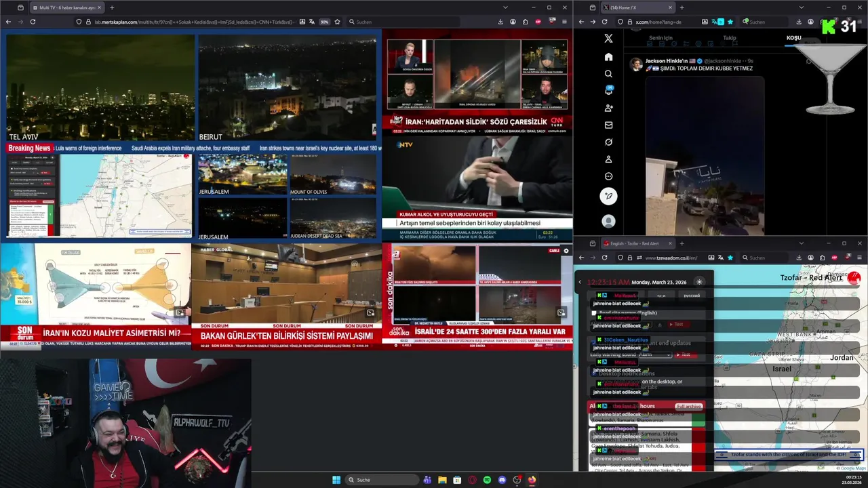
Task: Open Multi TV browser hamburger menu
Action: tap(564, 22)
